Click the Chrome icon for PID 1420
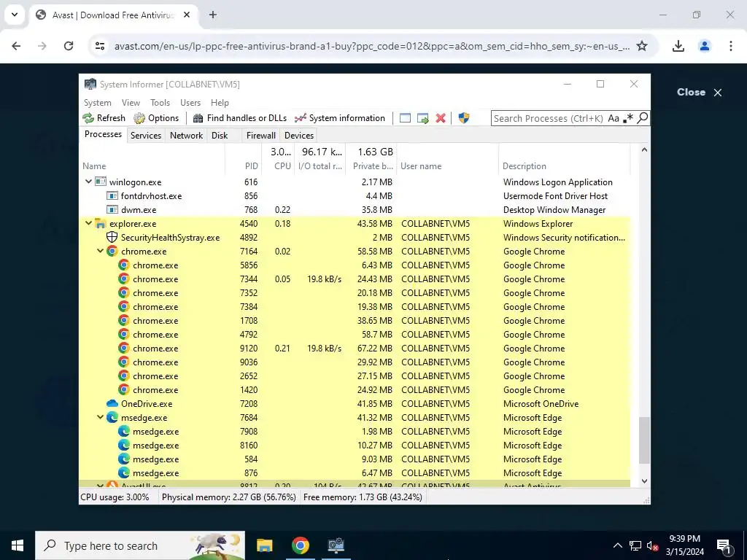 coord(124,389)
